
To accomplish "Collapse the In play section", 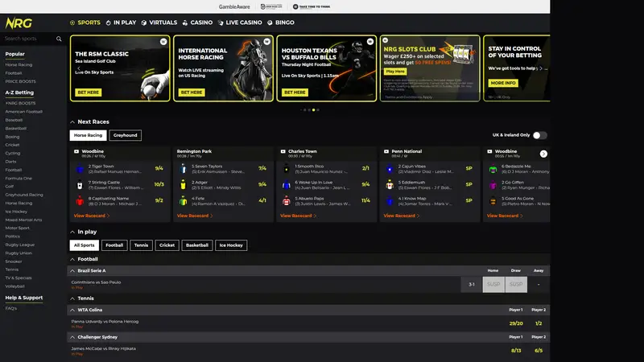I will [x=72, y=232].
